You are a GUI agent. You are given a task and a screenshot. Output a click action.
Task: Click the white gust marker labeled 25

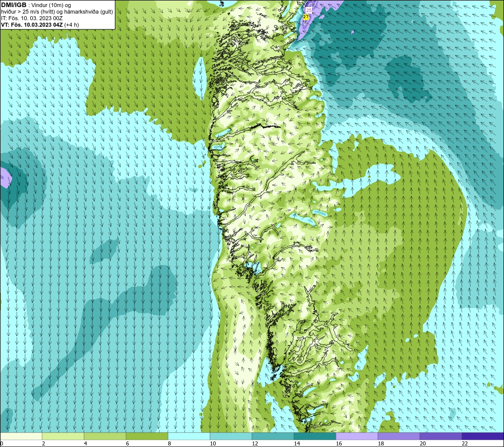pyautogui.click(x=309, y=10)
